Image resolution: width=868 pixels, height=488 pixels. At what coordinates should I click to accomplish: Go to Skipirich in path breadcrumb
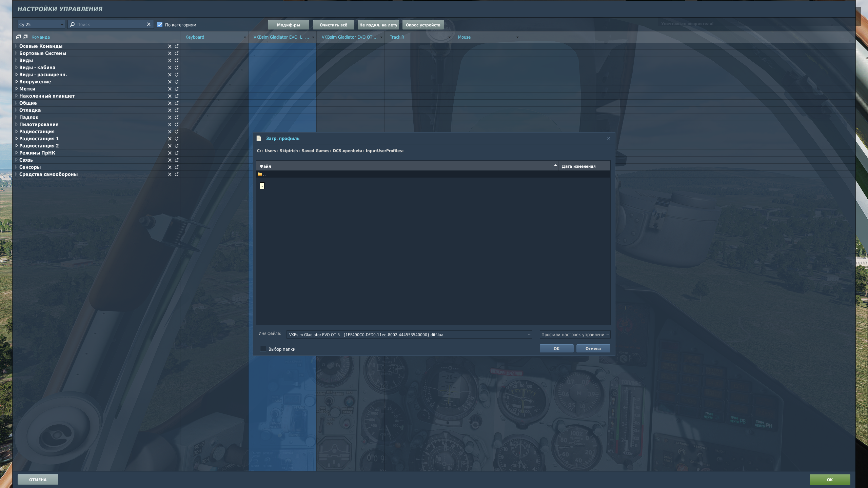coord(289,151)
